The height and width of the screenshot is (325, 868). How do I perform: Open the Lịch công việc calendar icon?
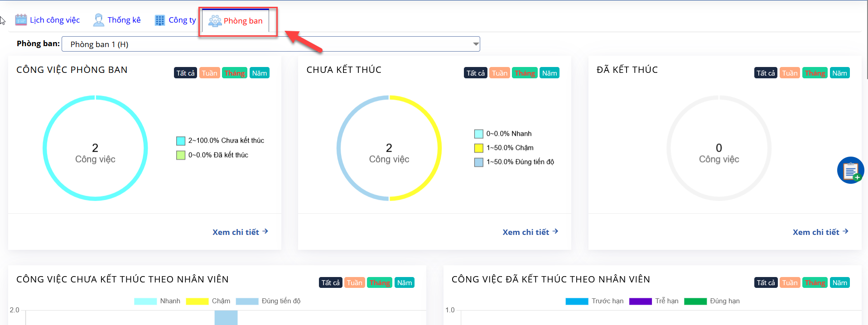pyautogui.click(x=21, y=20)
